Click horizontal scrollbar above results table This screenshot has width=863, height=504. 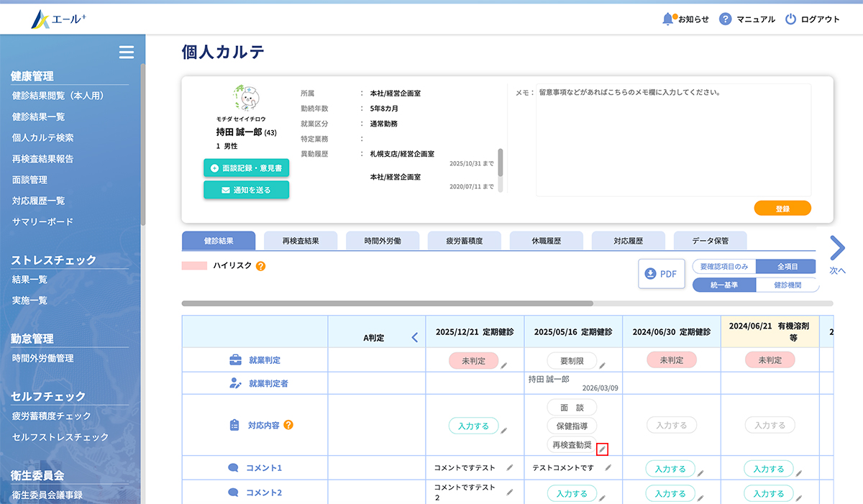point(387,303)
